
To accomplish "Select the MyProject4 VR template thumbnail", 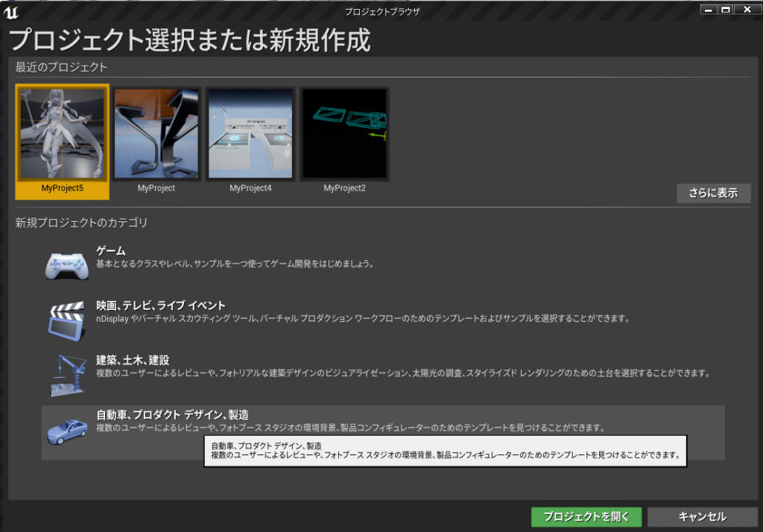I will 250,133.
